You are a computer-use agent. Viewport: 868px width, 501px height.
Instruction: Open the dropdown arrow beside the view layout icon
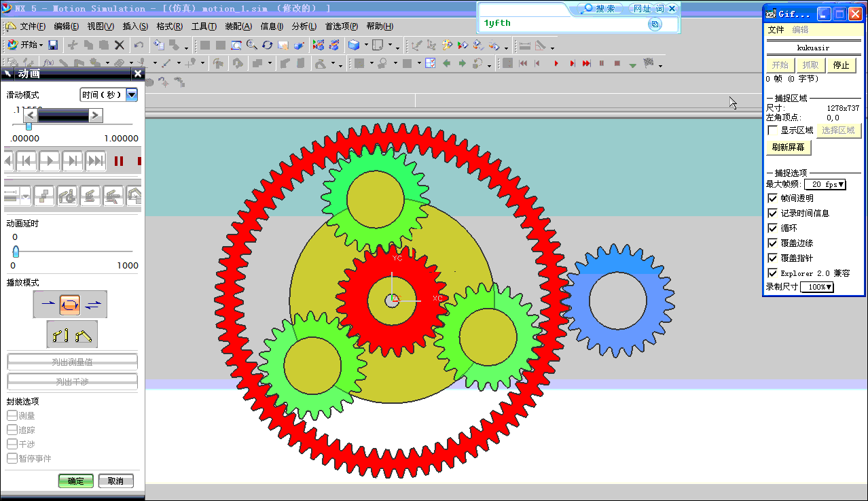390,45
